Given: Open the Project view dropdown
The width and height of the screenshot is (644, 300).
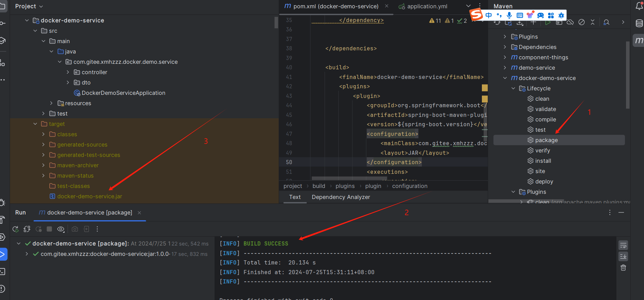Looking at the screenshot, I should pos(29,6).
